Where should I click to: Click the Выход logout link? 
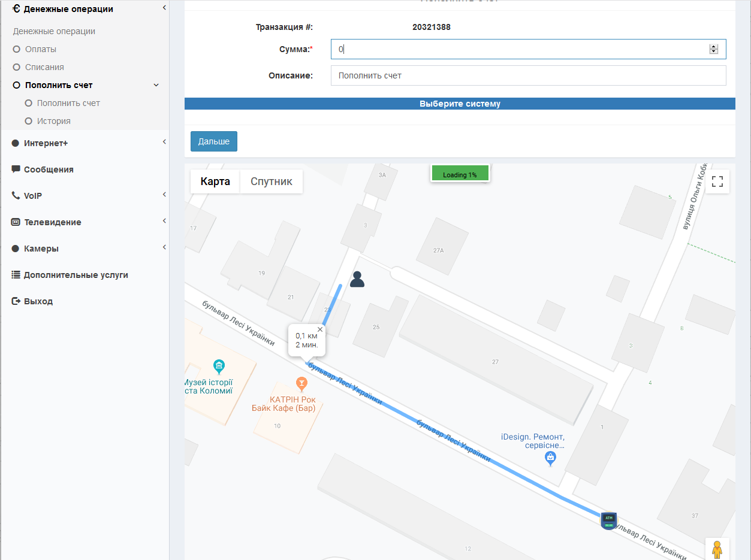[38, 301]
